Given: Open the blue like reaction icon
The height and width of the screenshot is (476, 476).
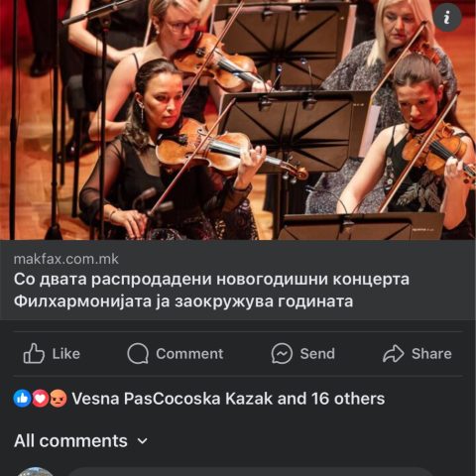Looking at the screenshot, I should point(22,398).
